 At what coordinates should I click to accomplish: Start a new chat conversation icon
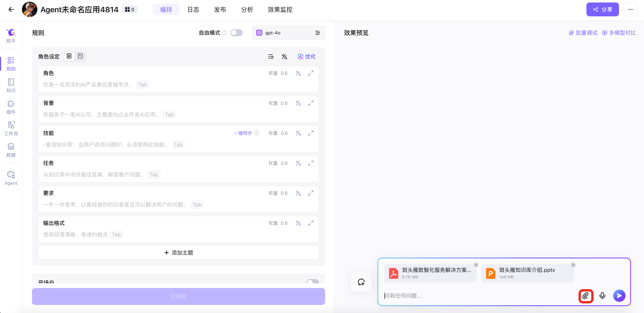point(361,282)
